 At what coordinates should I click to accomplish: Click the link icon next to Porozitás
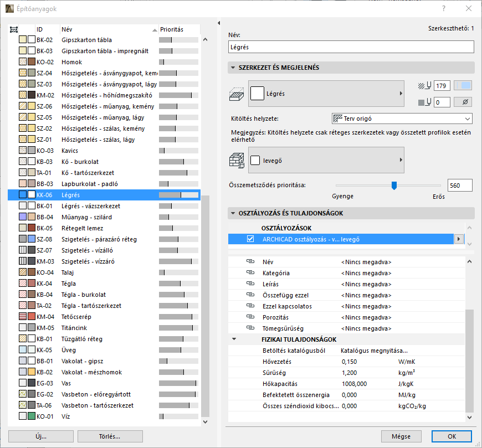tap(249, 317)
